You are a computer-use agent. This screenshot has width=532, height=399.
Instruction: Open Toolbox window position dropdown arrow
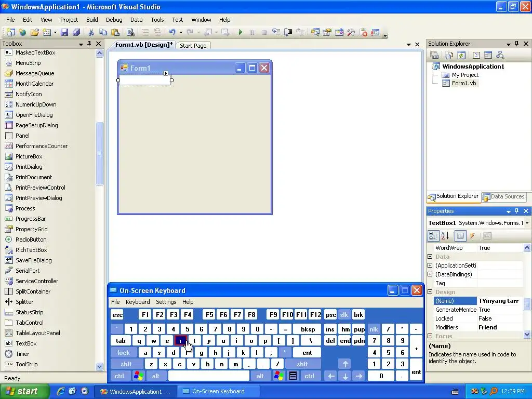click(81, 44)
